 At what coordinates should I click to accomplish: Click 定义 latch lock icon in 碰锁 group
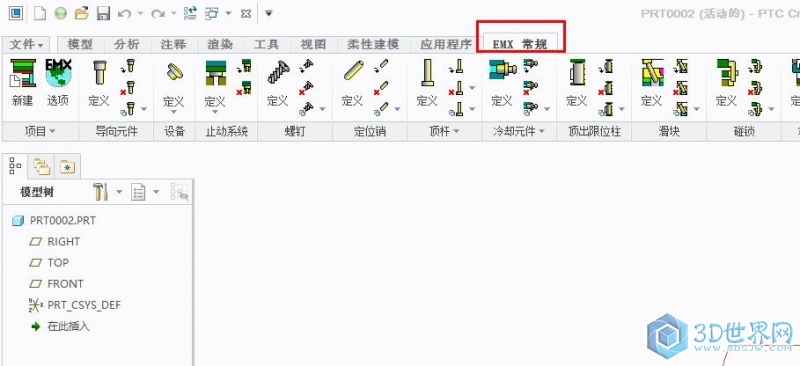tap(727, 73)
